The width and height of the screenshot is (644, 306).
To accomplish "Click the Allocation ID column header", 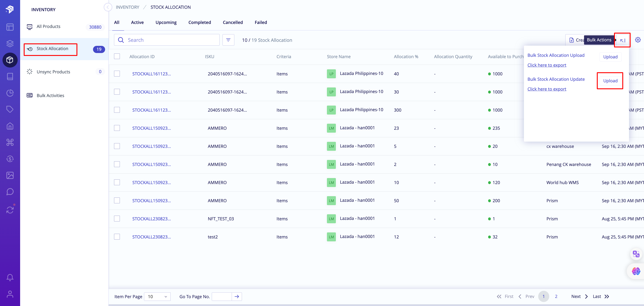I will click(x=142, y=57).
